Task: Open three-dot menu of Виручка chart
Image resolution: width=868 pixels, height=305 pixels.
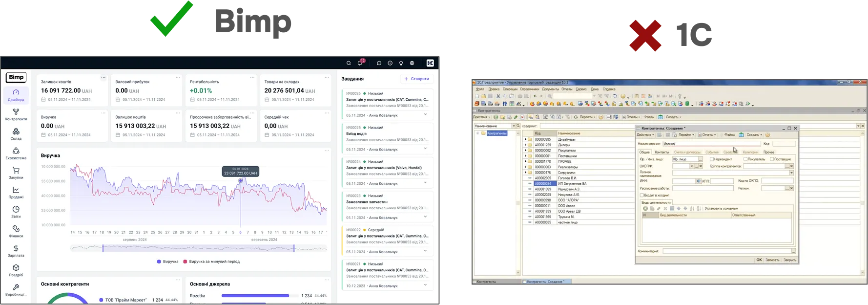Action: (x=327, y=151)
